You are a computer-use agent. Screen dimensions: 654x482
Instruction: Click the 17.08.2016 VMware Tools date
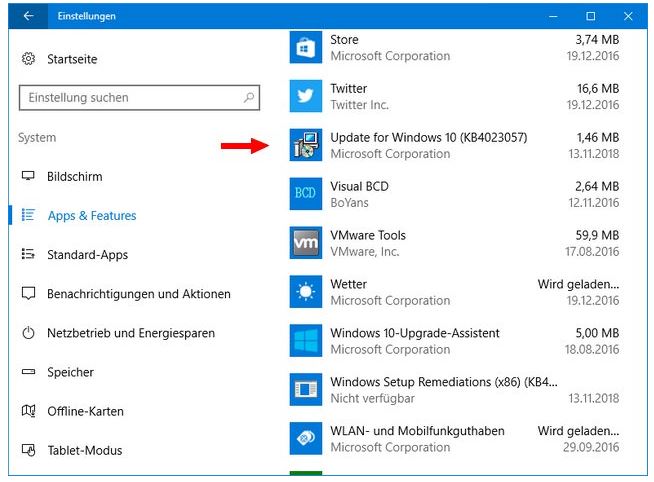[x=592, y=251]
